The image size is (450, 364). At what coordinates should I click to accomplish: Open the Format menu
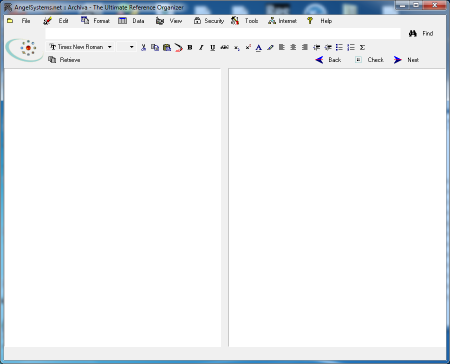click(101, 21)
